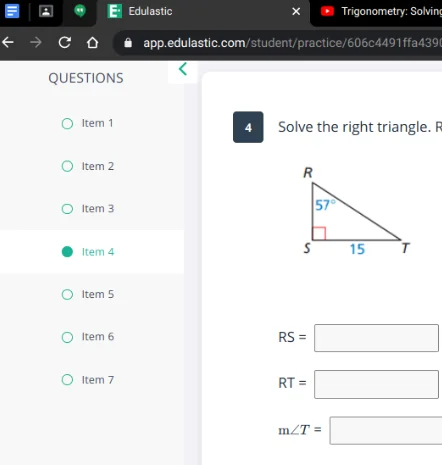Close the Edulastic tab
442x465 pixels.
(296, 11)
